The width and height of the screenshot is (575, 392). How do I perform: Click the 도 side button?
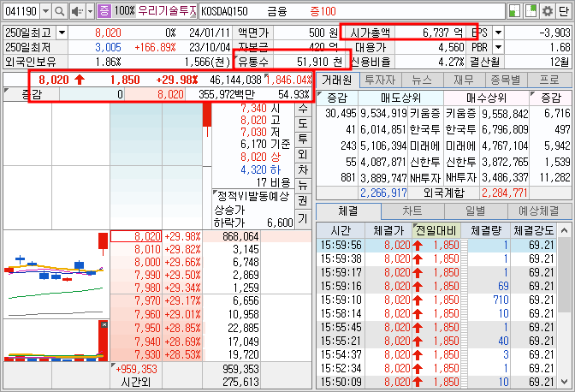[303, 123]
